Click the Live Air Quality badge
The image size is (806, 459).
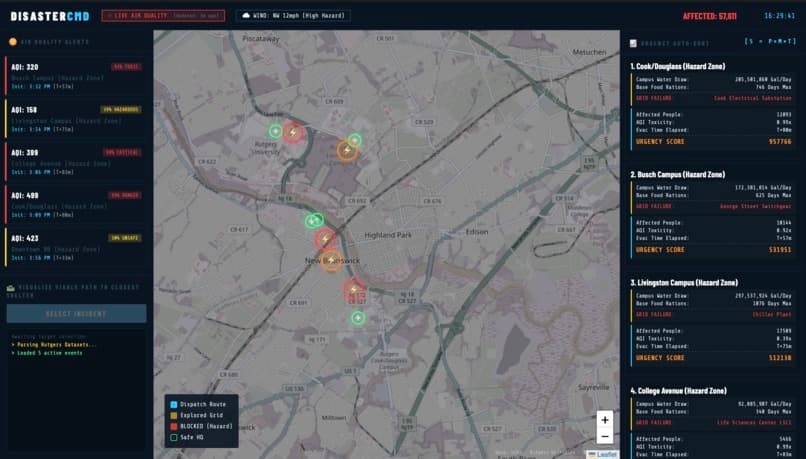(x=163, y=15)
